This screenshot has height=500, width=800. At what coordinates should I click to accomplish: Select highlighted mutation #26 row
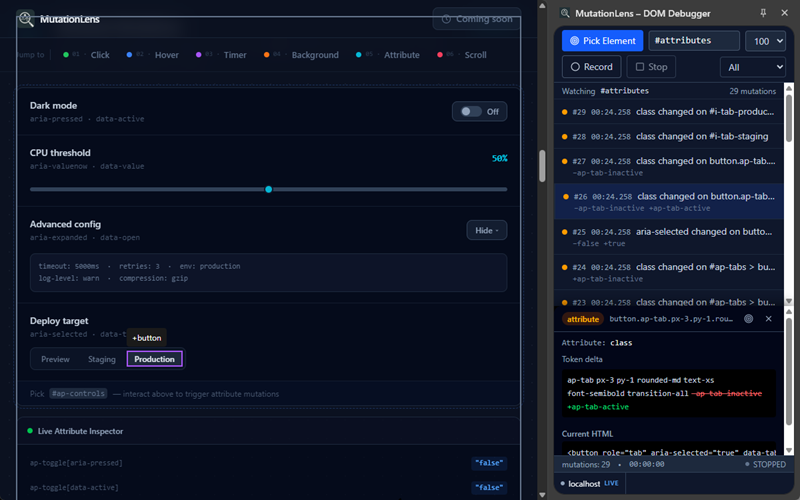pyautogui.click(x=669, y=202)
